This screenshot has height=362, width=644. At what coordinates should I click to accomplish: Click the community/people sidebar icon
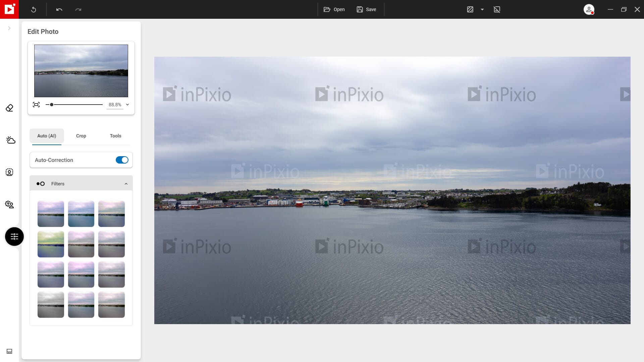coord(9,204)
